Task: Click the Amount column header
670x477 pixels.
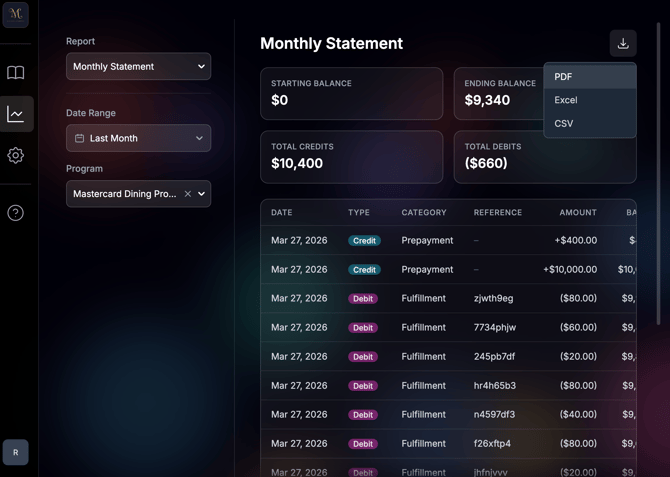Action: (577, 213)
